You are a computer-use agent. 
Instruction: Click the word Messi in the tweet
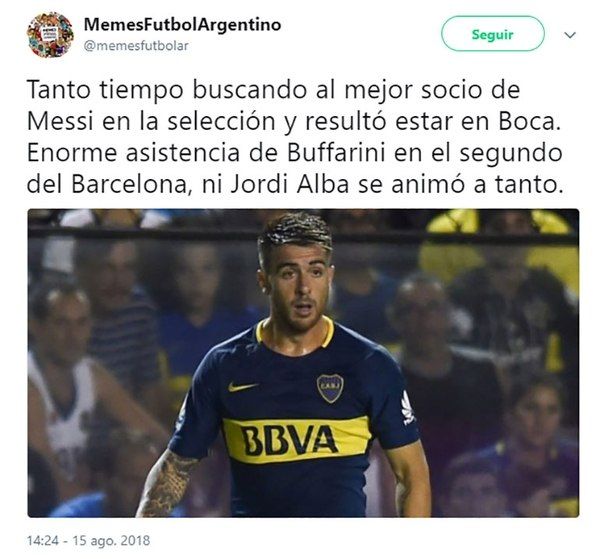[60, 122]
